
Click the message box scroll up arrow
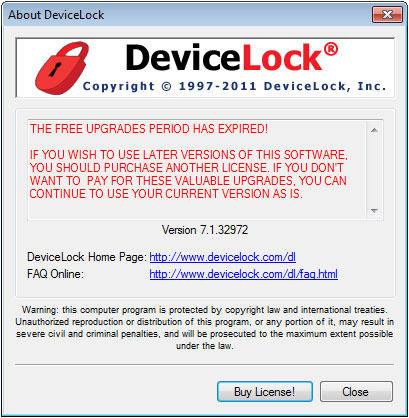[x=374, y=130]
